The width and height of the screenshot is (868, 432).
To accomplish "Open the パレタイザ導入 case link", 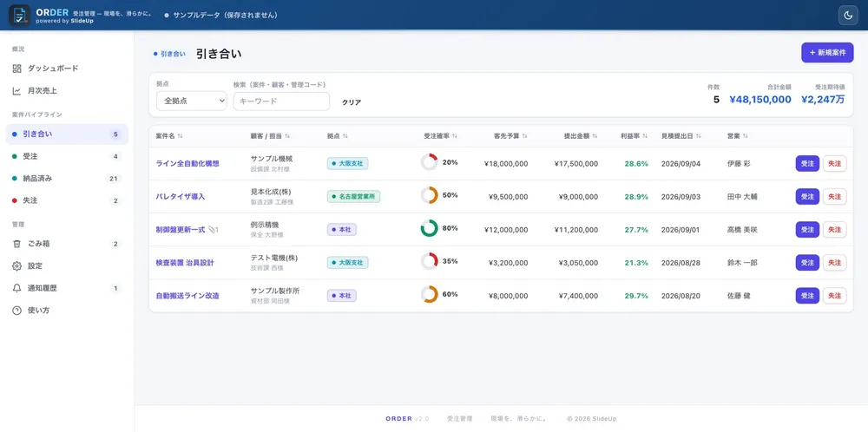I will tap(181, 197).
